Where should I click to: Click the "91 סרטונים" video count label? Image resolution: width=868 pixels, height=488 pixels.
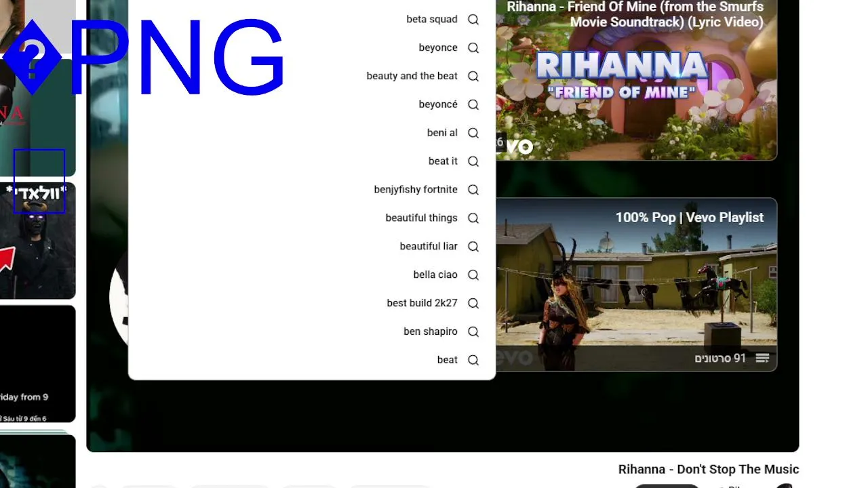(720, 358)
